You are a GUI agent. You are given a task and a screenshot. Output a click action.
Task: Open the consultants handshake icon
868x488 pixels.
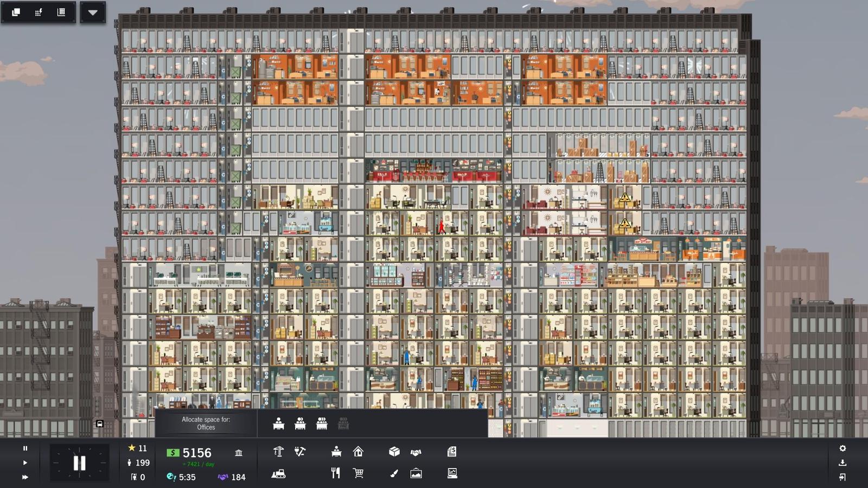coord(416,452)
